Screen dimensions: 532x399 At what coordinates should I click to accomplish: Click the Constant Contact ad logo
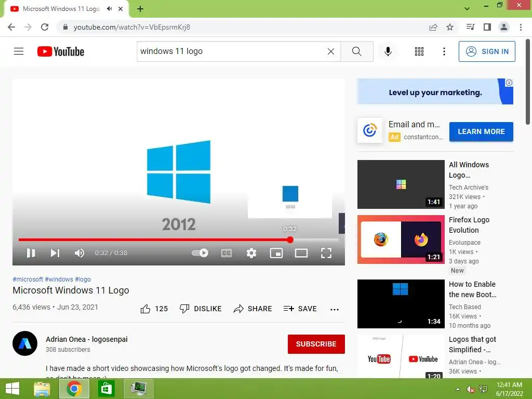point(370,130)
